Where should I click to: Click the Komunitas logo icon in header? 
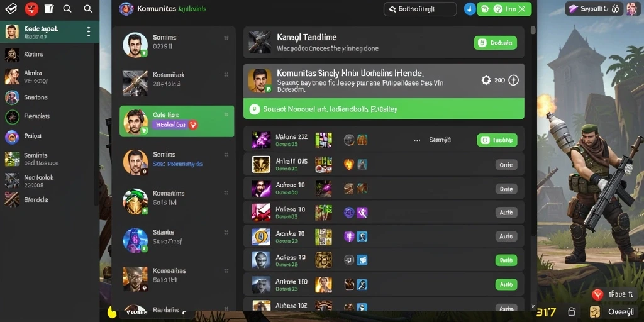[126, 9]
